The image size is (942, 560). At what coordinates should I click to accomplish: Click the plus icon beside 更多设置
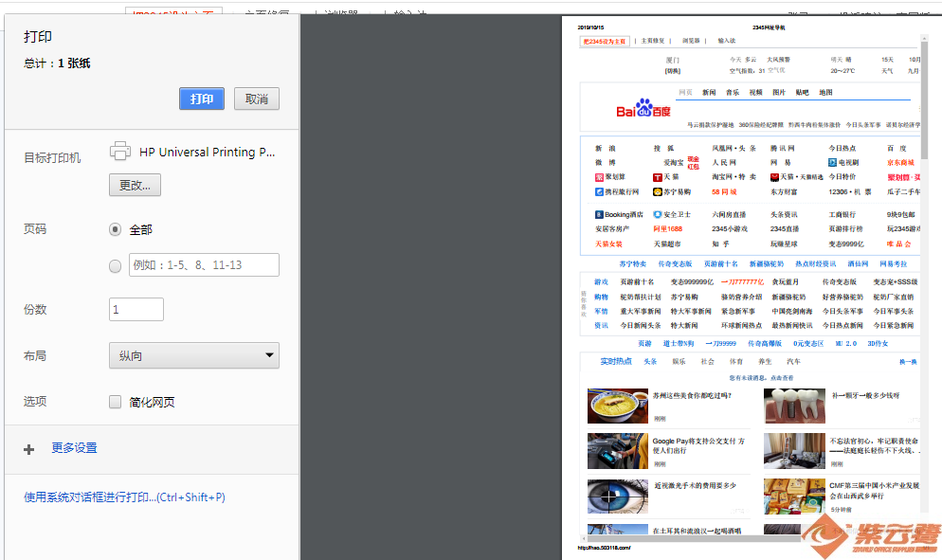click(28, 449)
